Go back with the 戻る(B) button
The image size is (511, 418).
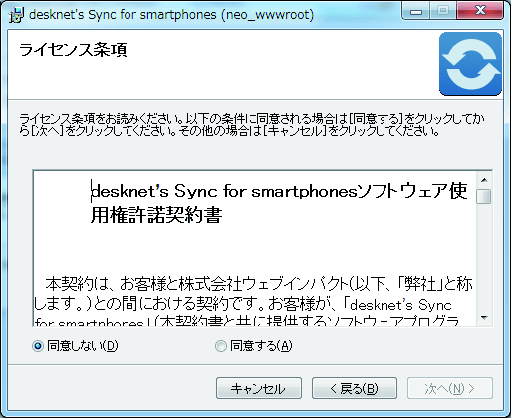click(354, 388)
